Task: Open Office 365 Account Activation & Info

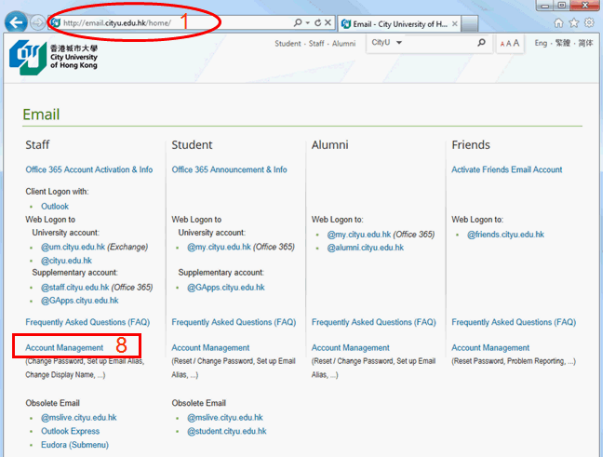Action: tap(89, 170)
